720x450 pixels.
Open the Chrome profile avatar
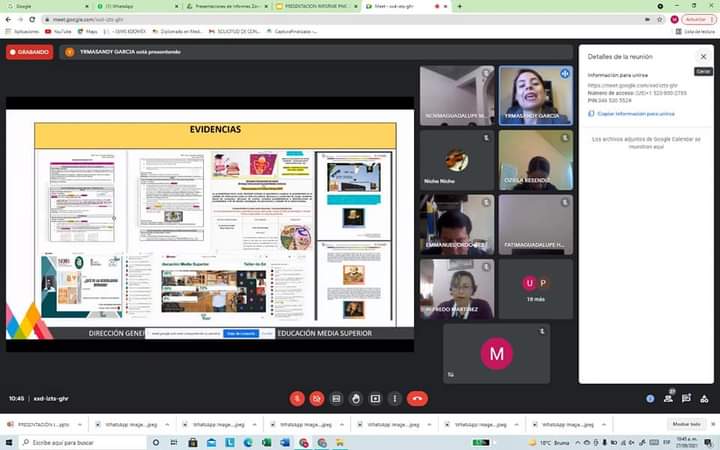coord(674,19)
